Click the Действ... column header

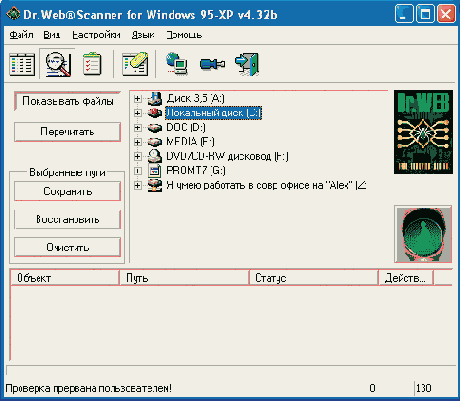coord(406,278)
